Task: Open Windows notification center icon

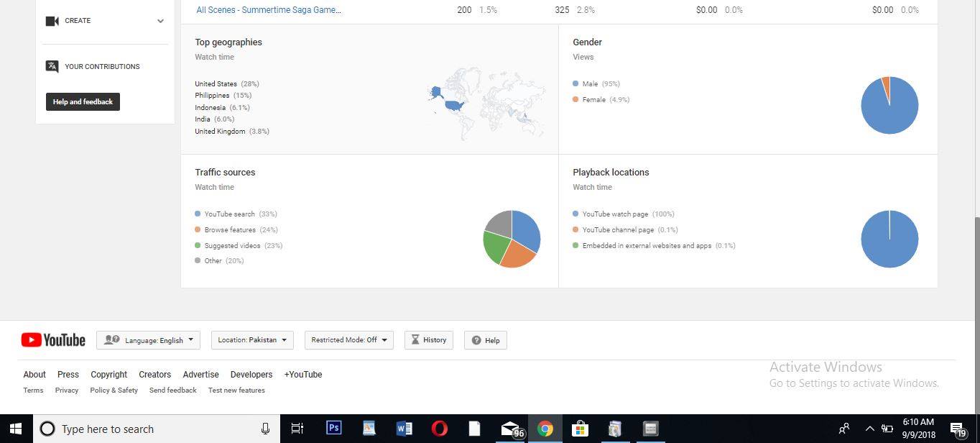Action: click(x=958, y=429)
